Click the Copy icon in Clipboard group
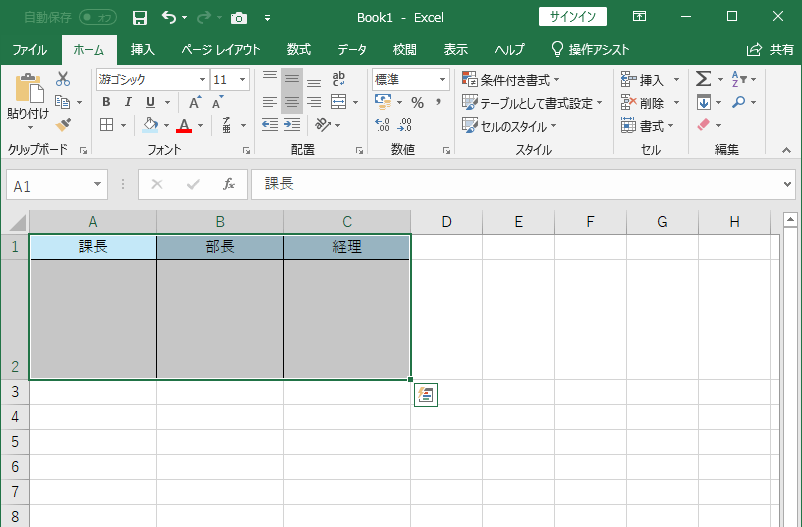Screen dimensions: 802x527 [62, 102]
